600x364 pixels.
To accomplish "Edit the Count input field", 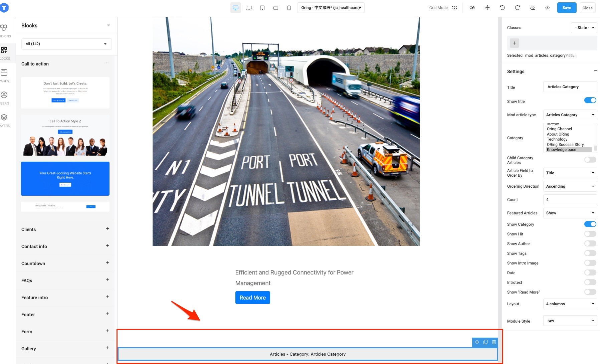I will tap(570, 200).
